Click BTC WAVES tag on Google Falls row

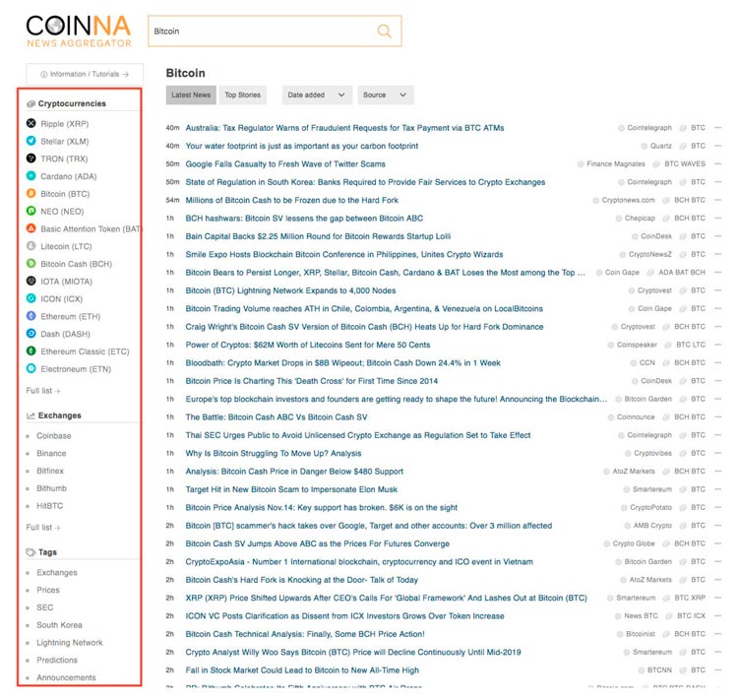click(x=685, y=164)
